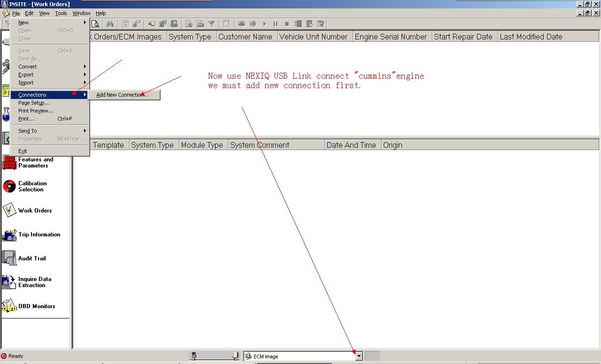Viewport: 601px width, 364px height.
Task: Open the OBD Monitors sidebar icon
Action: tap(9, 306)
